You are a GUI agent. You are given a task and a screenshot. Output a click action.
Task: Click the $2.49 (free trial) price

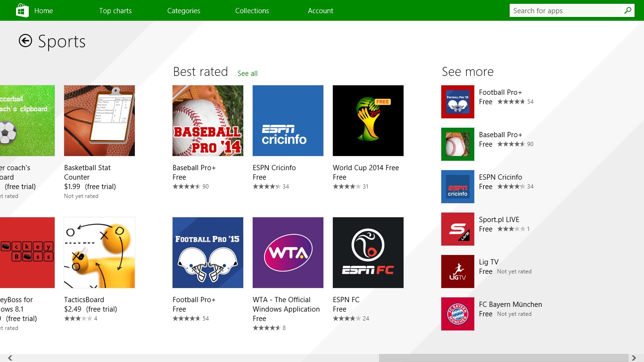point(91,309)
